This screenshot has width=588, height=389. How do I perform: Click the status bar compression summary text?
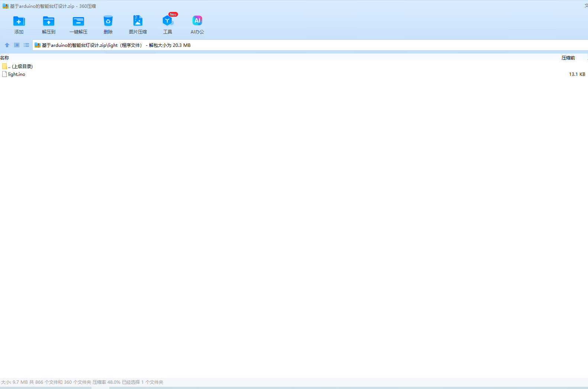pyautogui.click(x=82, y=382)
